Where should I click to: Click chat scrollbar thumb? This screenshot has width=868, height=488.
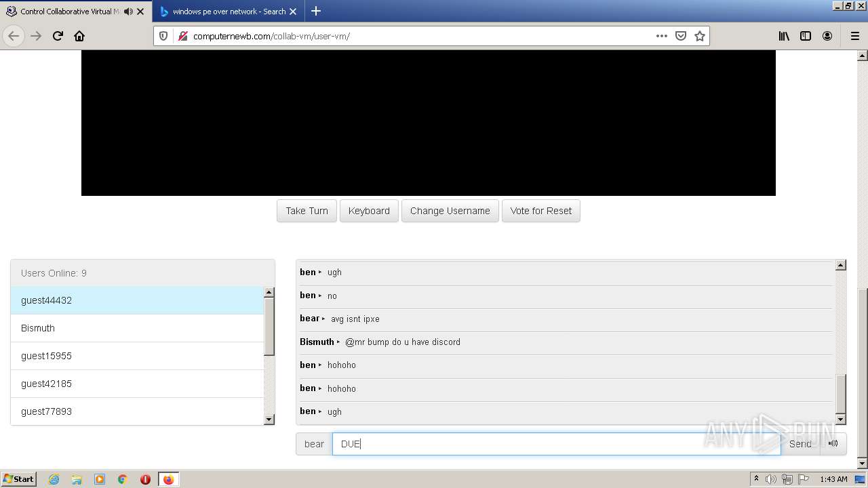pos(841,393)
